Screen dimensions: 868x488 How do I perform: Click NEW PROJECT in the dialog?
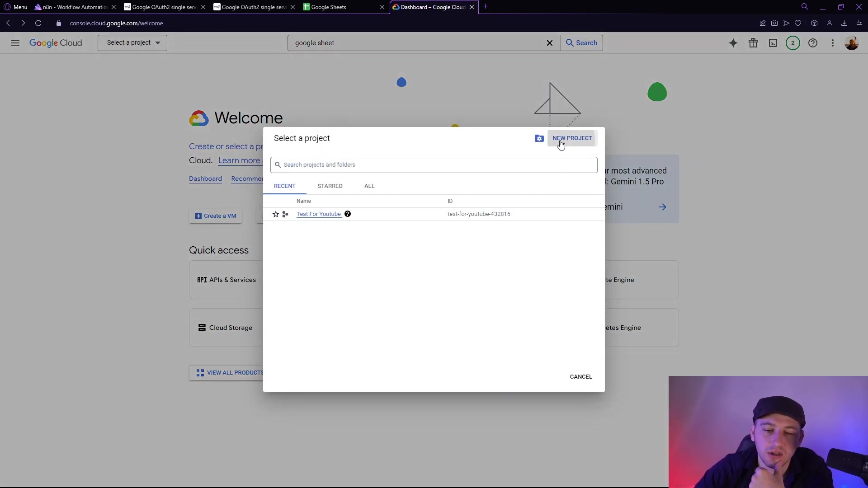[572, 138]
